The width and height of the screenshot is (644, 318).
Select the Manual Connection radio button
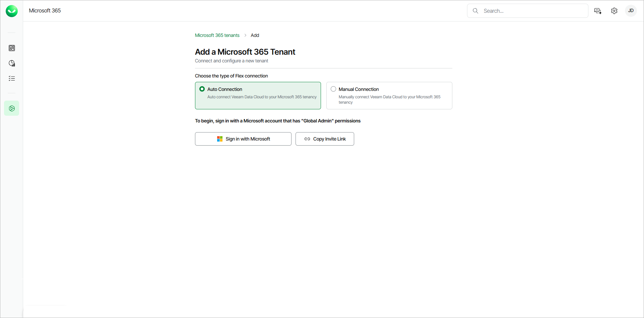333,89
